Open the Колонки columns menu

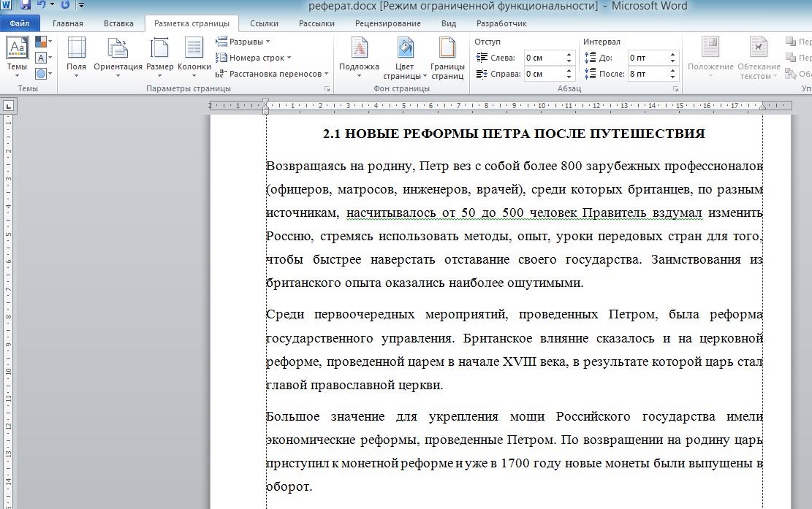point(194,56)
